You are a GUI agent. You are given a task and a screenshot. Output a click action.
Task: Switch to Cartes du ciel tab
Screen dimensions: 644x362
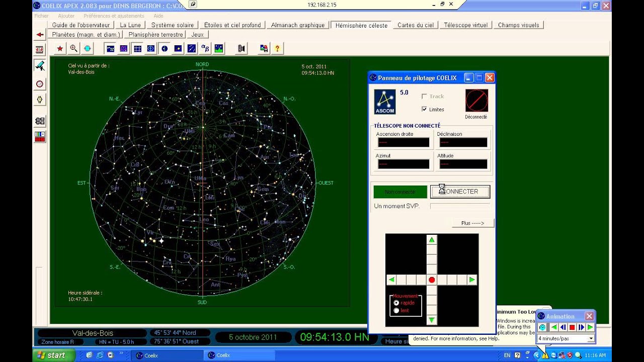[416, 25]
